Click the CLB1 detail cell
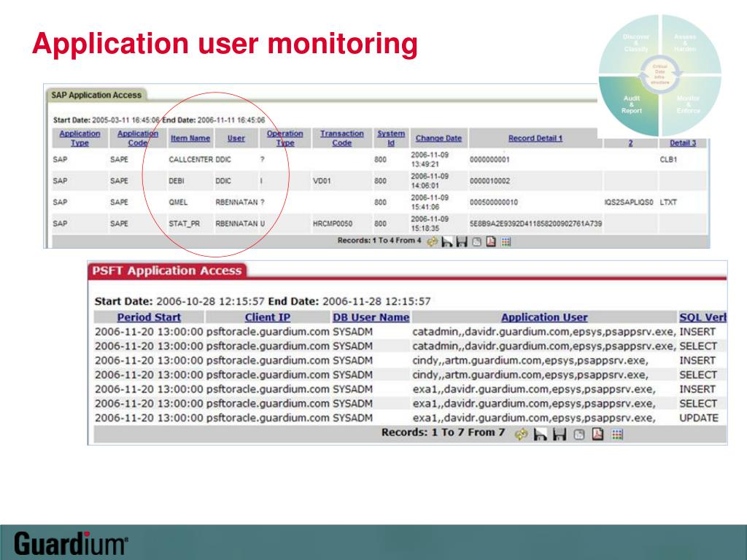This screenshot has width=747, height=560. 668,160
